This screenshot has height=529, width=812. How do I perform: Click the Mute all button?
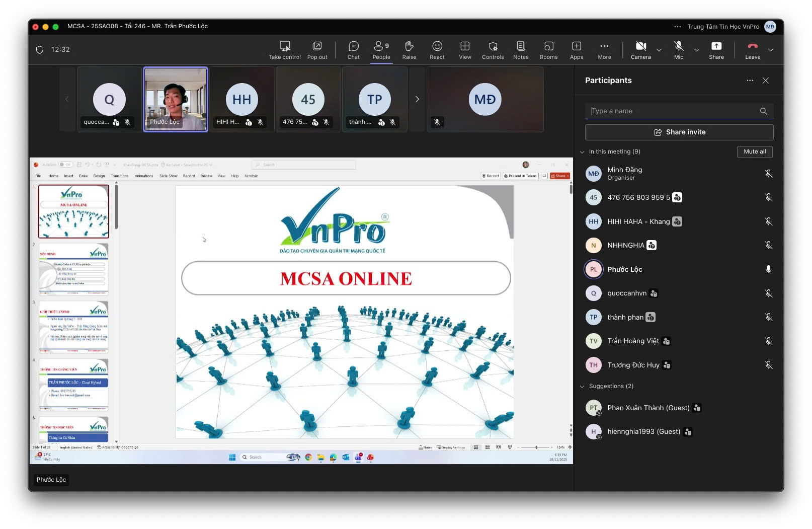coord(755,152)
